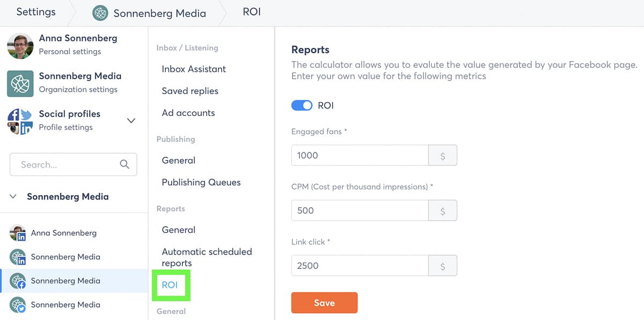644x320 pixels.
Task: Go to Settings breadcrumb
Action: (36, 12)
